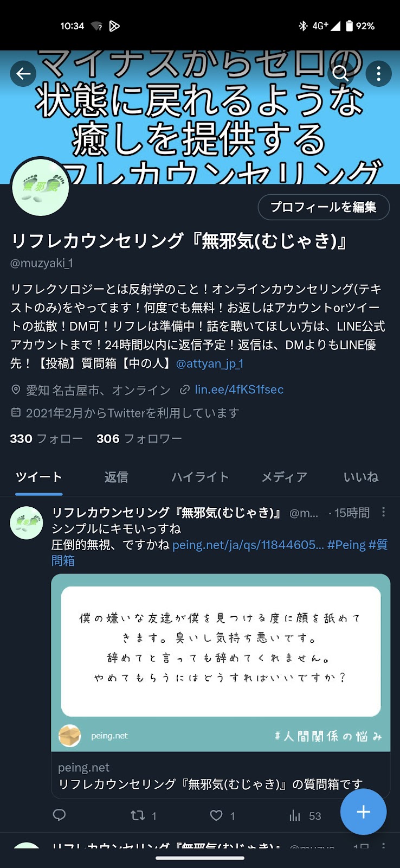Image resolution: width=400 pixels, height=868 pixels.
Task: Go back using the arrow icon
Action: 23,74
